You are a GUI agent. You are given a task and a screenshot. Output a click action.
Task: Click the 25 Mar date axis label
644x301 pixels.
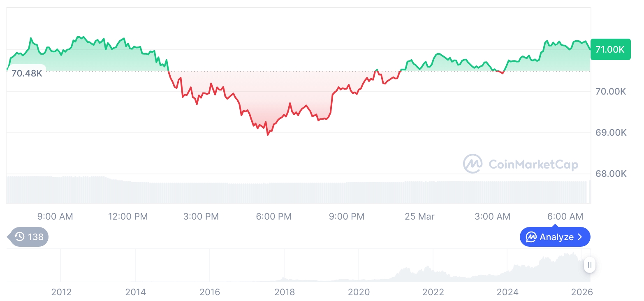[419, 216]
